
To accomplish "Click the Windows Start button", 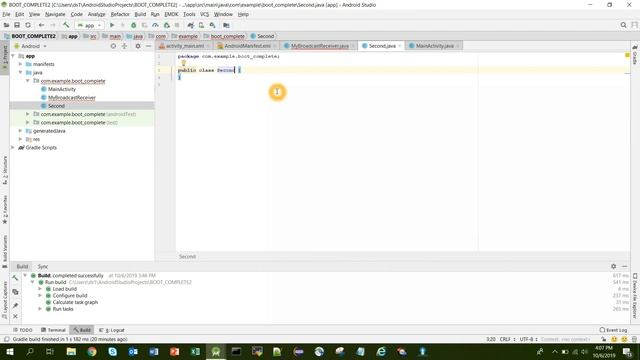I will [x=9, y=351].
